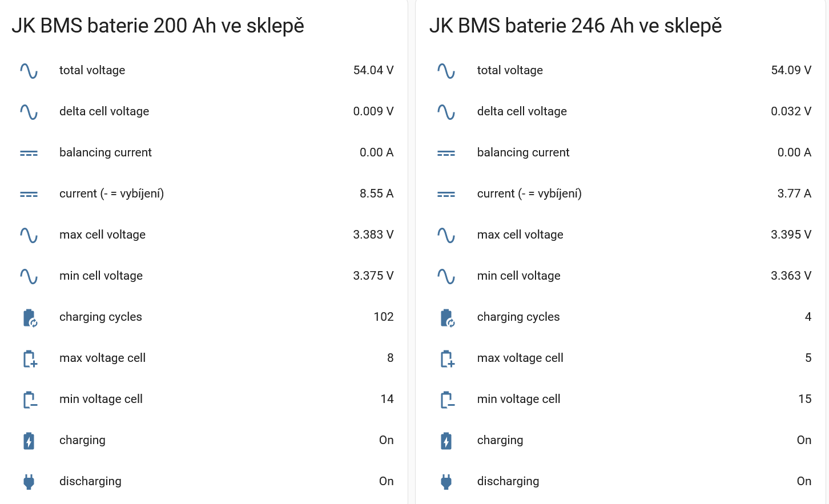Click the charging cycles label in the 200 Ah card
829x504 pixels.
(x=100, y=317)
